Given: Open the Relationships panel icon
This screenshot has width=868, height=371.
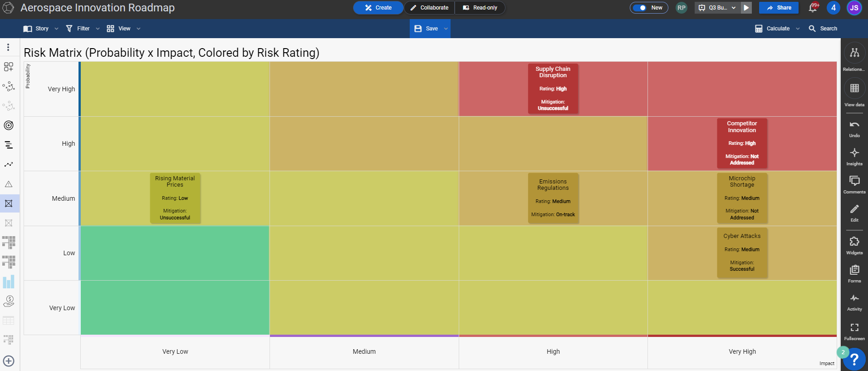Looking at the screenshot, I should click(854, 53).
